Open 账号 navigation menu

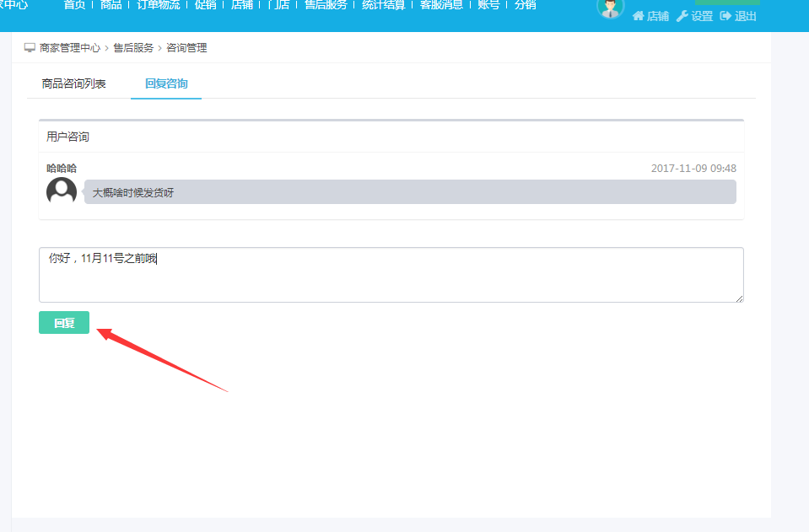tap(488, 4)
